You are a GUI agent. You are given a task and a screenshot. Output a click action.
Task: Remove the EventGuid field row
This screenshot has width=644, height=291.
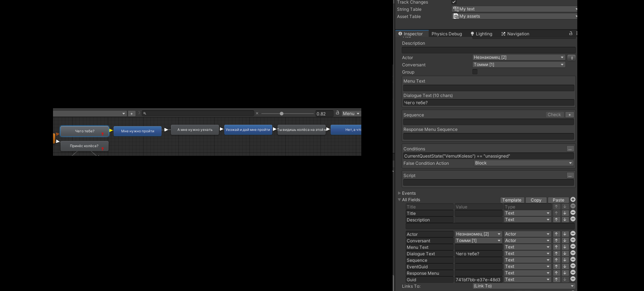tap(573, 266)
